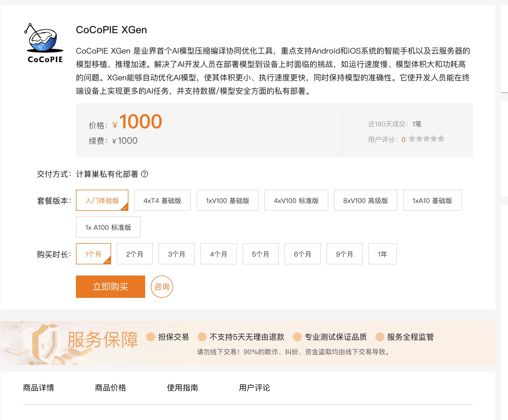The width and height of the screenshot is (508, 420).
Task: Click 近180天成交 1笔 statistic
Action: coord(395,124)
